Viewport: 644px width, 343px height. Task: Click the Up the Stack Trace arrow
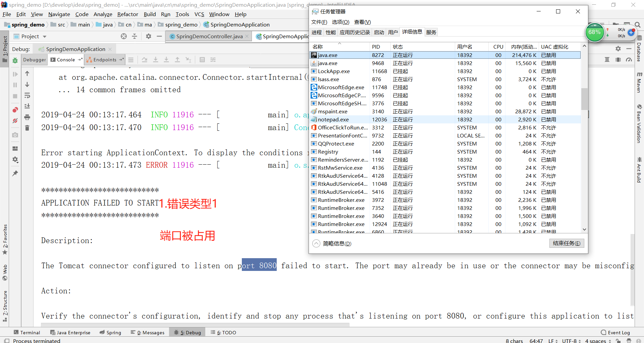pos(27,73)
